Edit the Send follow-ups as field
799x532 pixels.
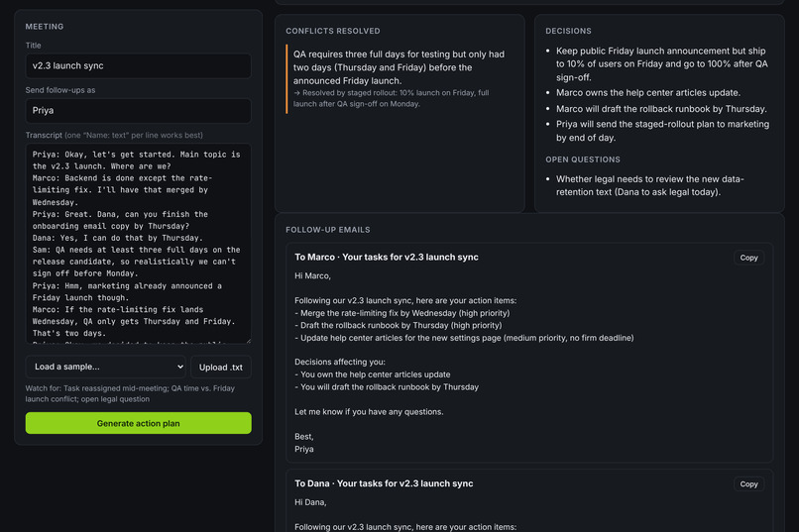pos(138,111)
